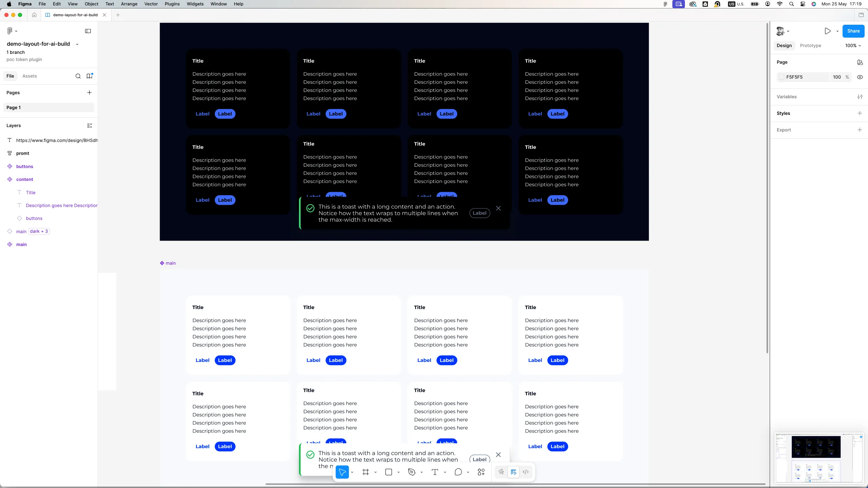868x488 pixels.
Task: Open the user avatar dropdown
Action: (x=783, y=31)
